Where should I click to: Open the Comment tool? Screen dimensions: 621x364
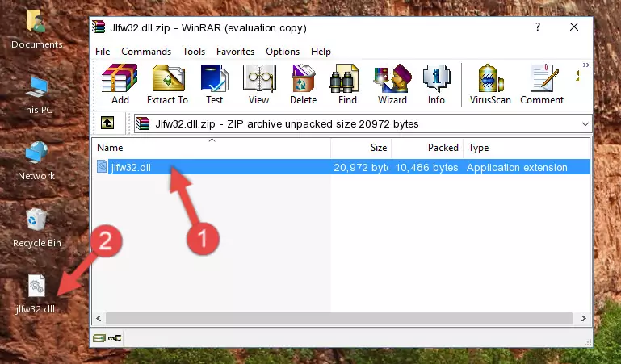(x=542, y=84)
